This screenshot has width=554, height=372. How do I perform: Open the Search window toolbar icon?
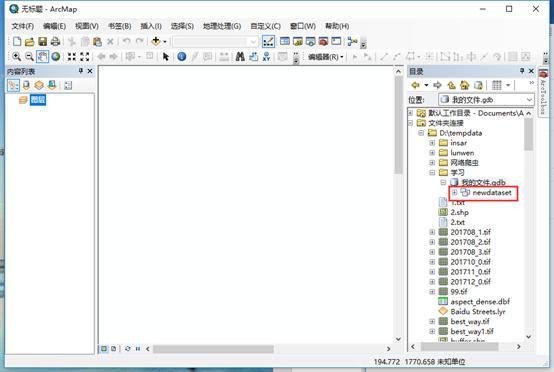coord(311,41)
